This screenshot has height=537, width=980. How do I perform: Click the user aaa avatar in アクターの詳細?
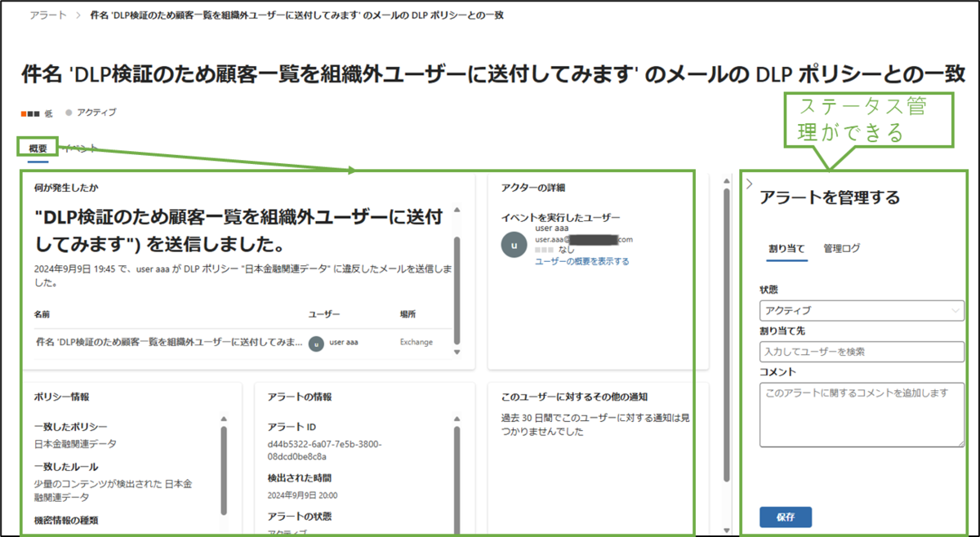513,244
